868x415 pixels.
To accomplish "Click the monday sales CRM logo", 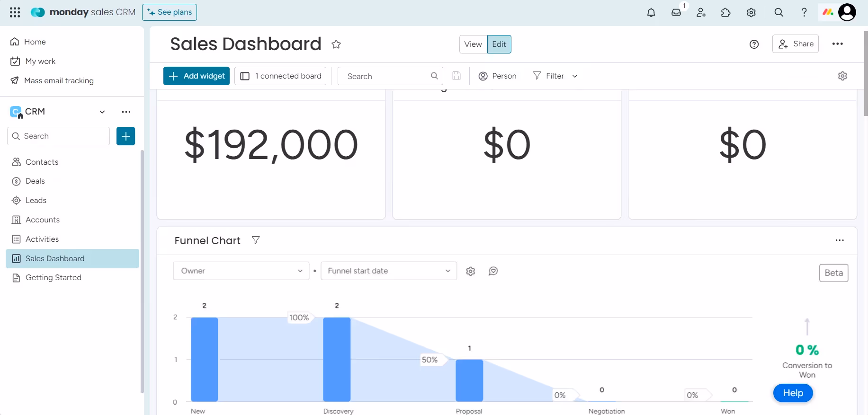I will pyautogui.click(x=83, y=12).
